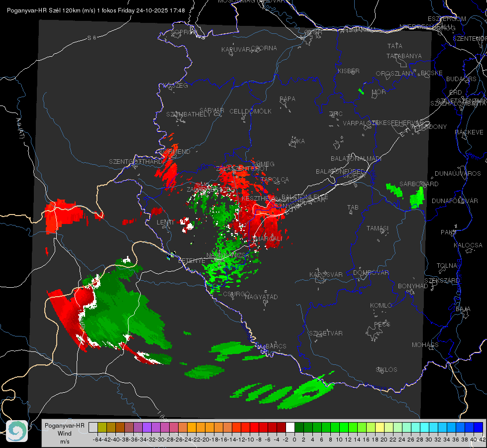The width and height of the screenshot is (487, 448).
Task: Click the yellow legend swatch between 18 and 20
Action: point(380,427)
